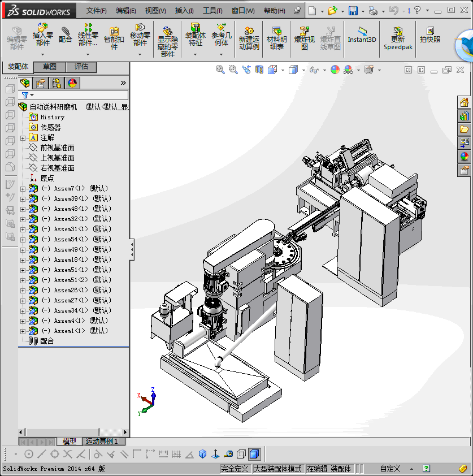
Task: Expand the 注解 annotations node
Action: [x=23, y=138]
